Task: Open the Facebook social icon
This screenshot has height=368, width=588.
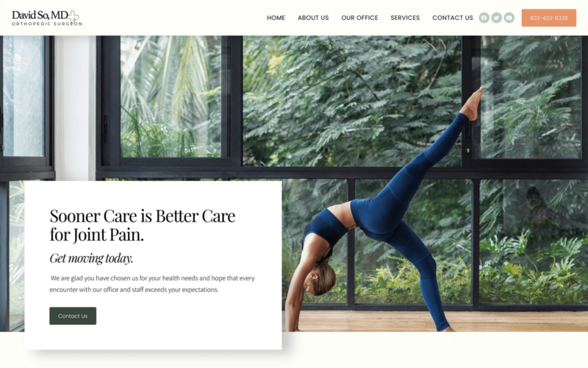Action: [x=484, y=18]
